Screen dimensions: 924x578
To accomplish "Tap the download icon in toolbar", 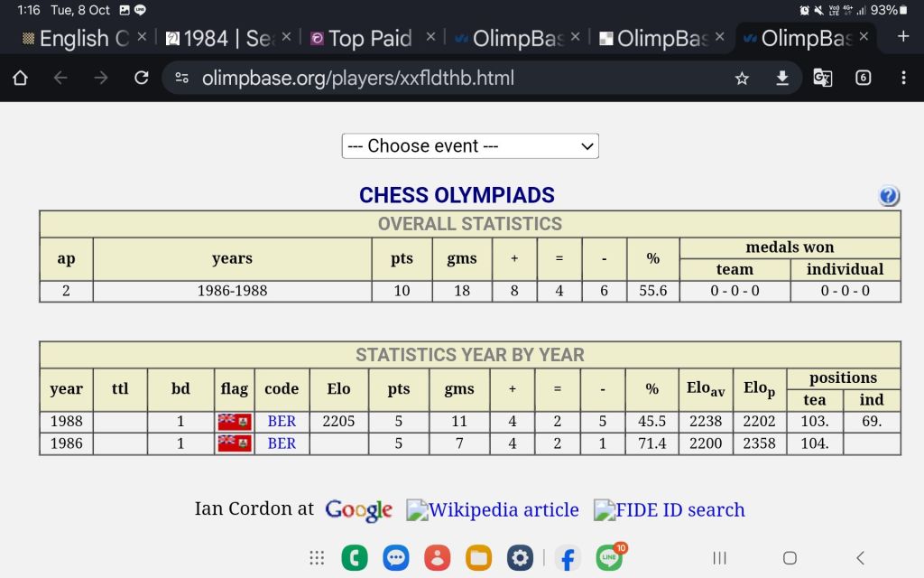I will coord(782,79).
